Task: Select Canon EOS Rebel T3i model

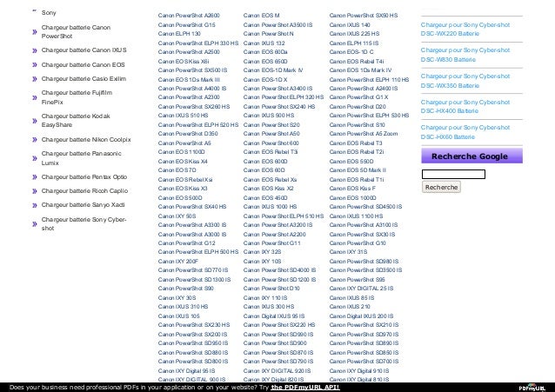Action: [x=271, y=152]
